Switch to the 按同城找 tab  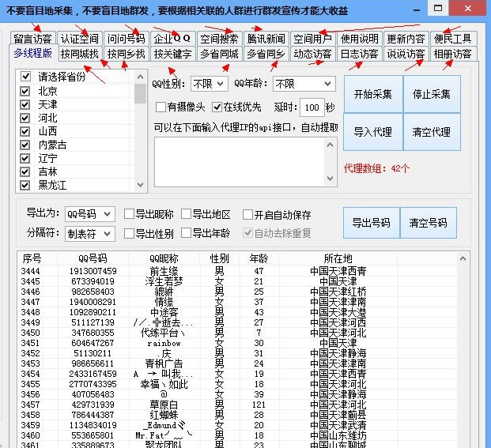(80, 54)
